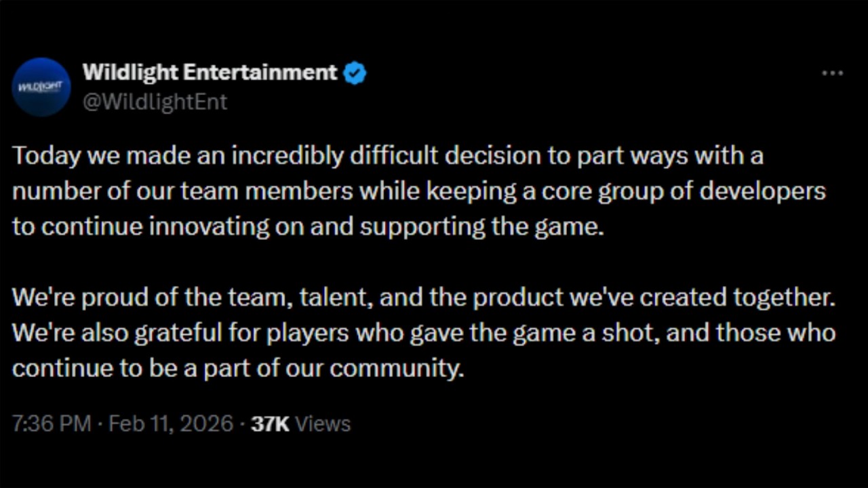The height and width of the screenshot is (488, 868).
Task: Click the line "continue to be a part of our community"
Action: pos(238,369)
